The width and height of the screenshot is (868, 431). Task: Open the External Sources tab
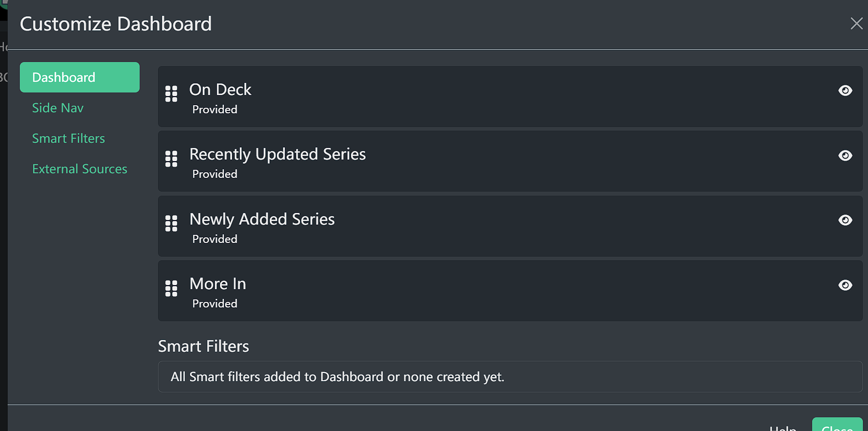[x=80, y=169]
